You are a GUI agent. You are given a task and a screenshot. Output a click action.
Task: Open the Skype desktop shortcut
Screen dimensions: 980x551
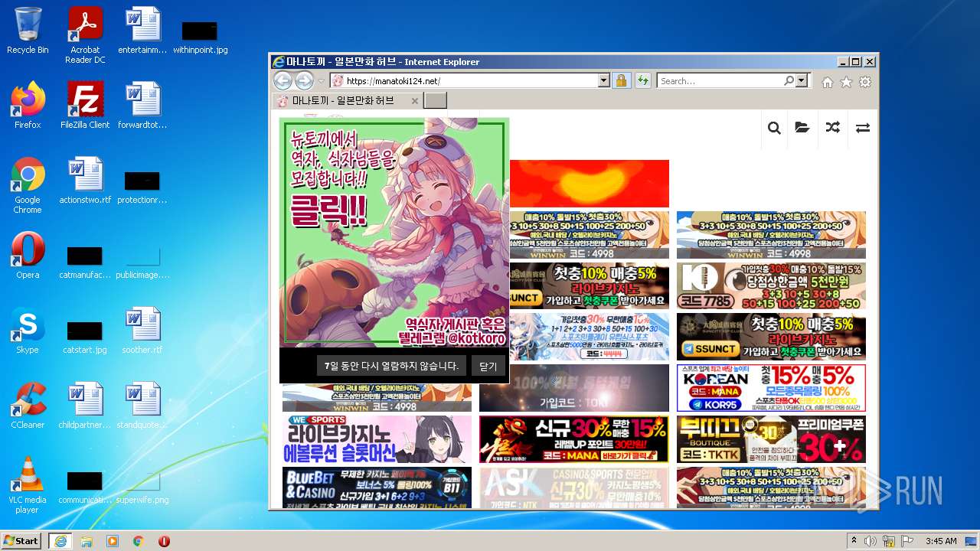[28, 331]
